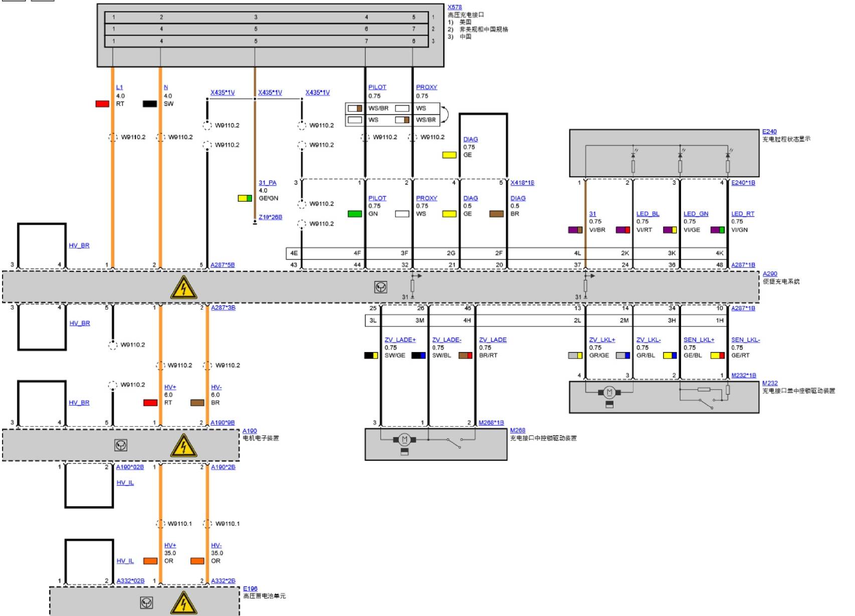The image size is (855, 616).
Task: Click the brown BR swatch for HV- 6.0
Action: pos(197,403)
